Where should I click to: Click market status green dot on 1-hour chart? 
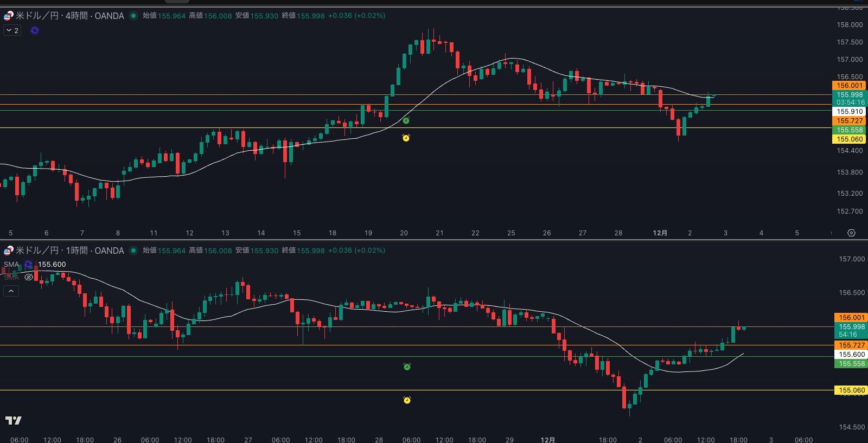tap(133, 251)
